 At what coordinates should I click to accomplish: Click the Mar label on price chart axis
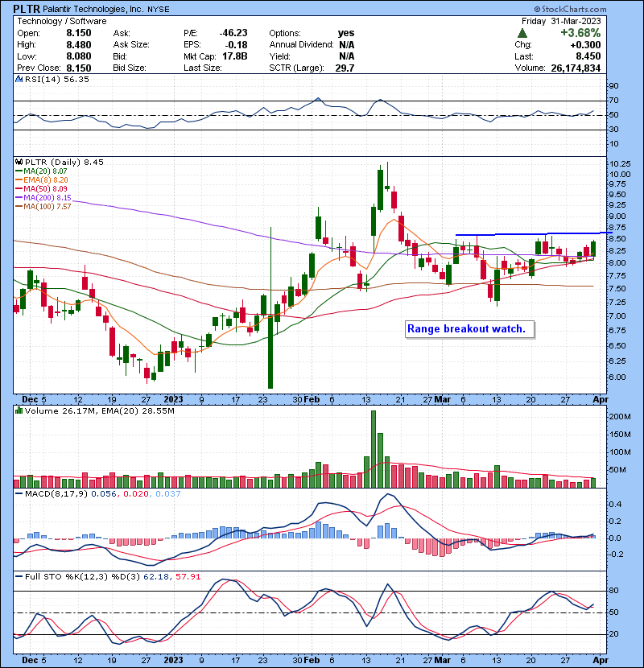tap(443, 400)
